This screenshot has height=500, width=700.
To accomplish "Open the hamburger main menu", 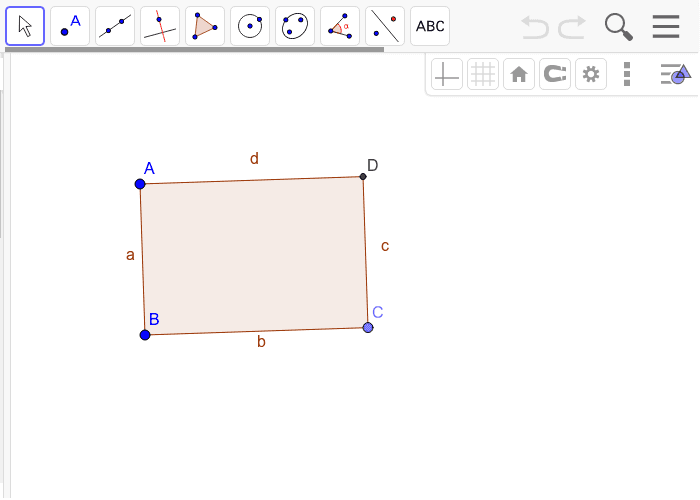I will 666,27.
